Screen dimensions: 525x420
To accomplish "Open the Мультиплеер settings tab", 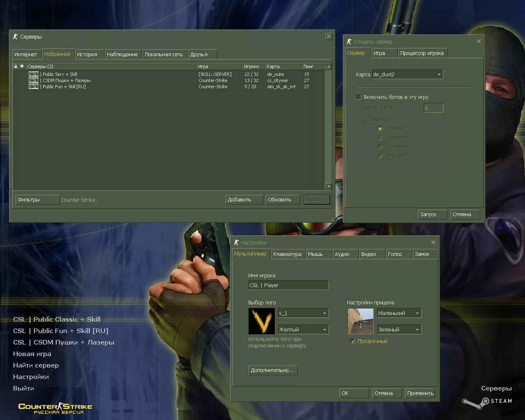I will pos(250,254).
